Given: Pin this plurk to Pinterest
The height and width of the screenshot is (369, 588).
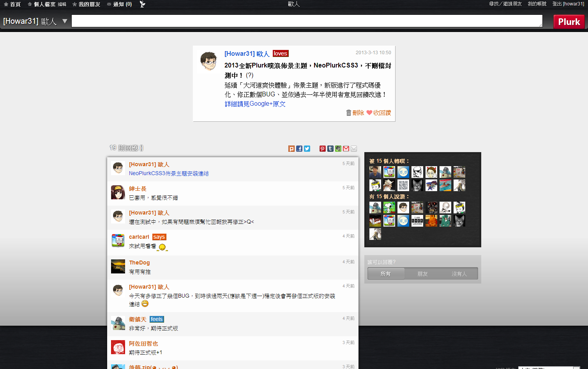Looking at the screenshot, I should point(323,149).
